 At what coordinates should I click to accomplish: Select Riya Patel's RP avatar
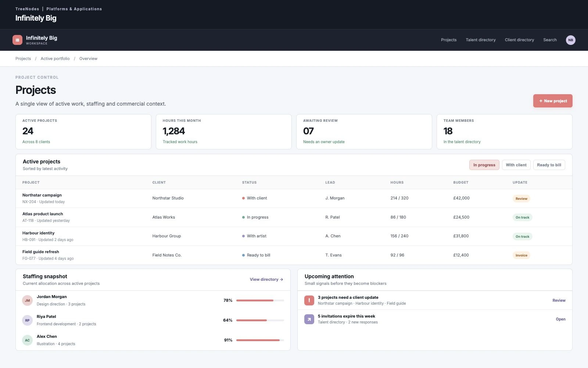coord(27,320)
